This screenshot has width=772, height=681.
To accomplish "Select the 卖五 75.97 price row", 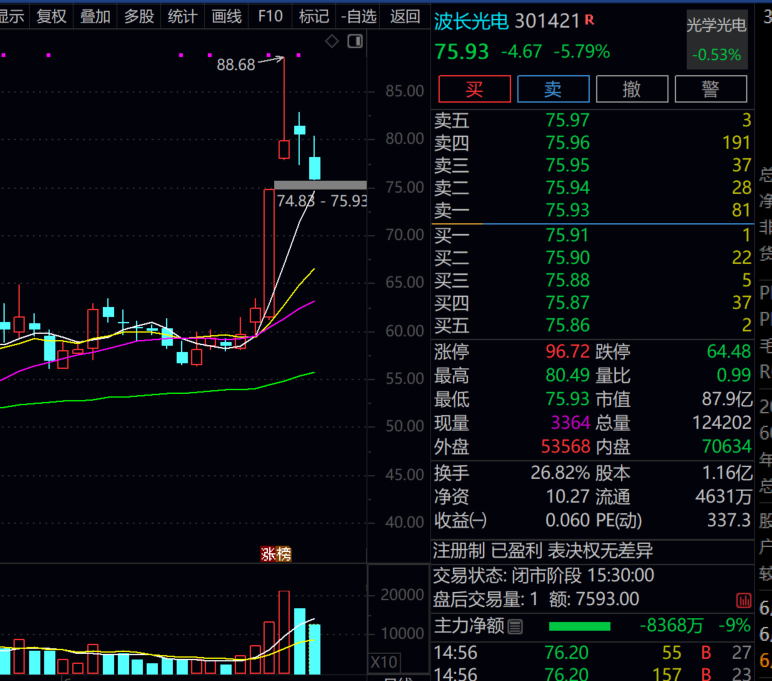I will pos(592,120).
